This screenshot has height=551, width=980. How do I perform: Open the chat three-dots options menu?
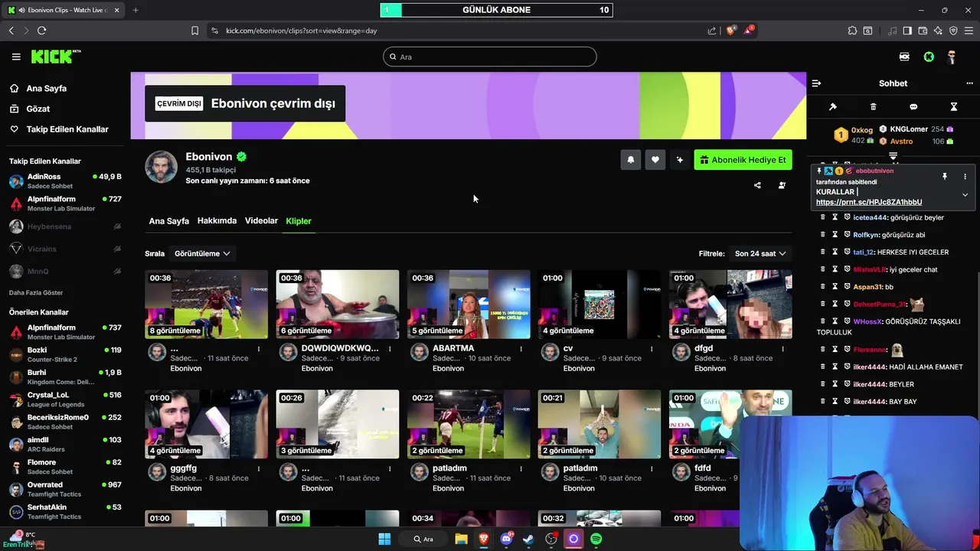pos(969,83)
